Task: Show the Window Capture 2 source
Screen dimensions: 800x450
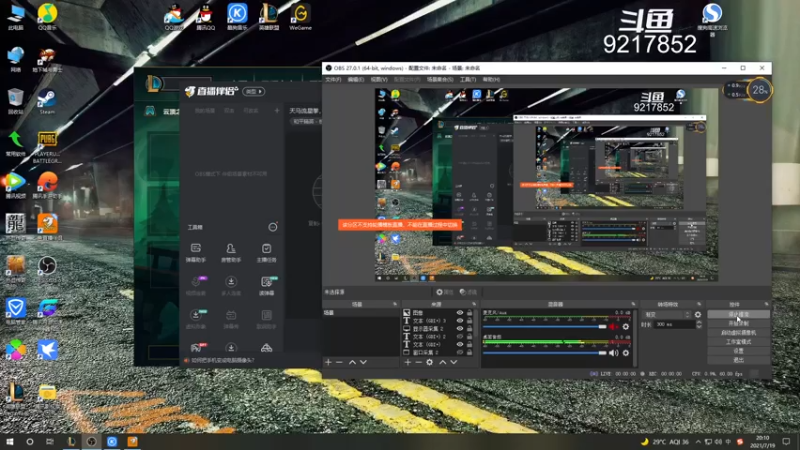Action: (x=460, y=353)
